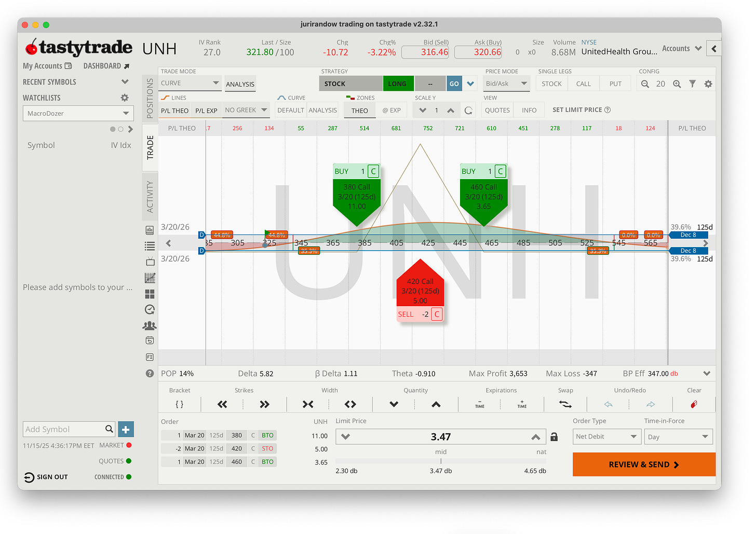Narrow the spread width

(x=308, y=404)
